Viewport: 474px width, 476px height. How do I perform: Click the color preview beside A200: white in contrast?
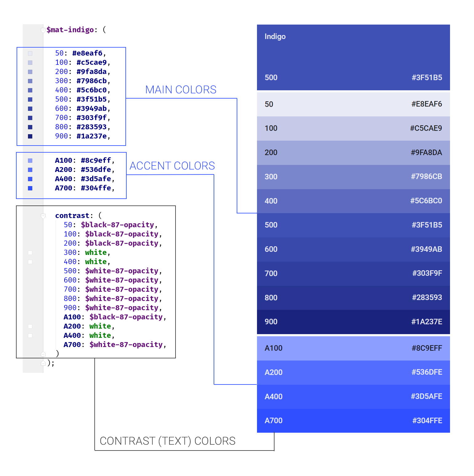click(30, 326)
